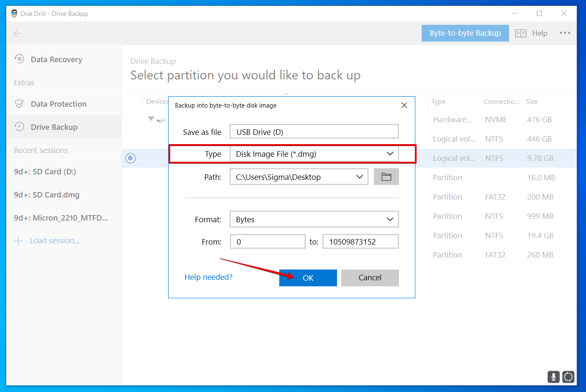Open the Type dropdown for disk image
586x392 pixels.
pos(314,154)
